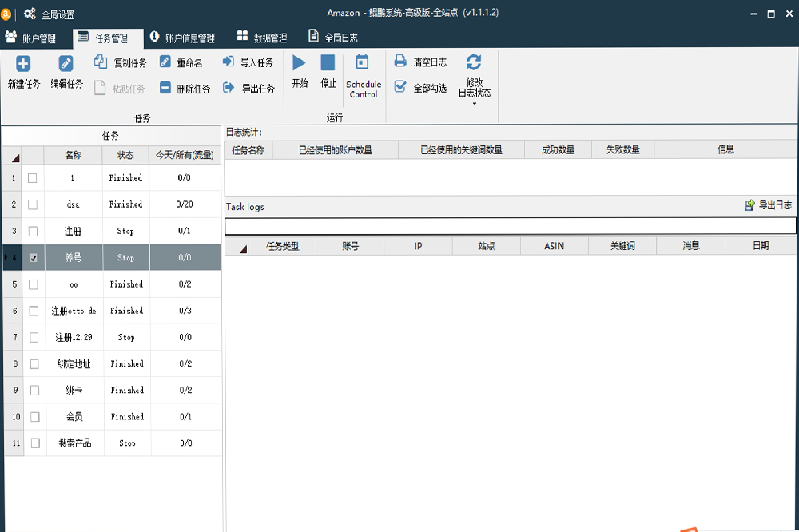This screenshot has height=532, width=799.
Task: Click the 关键词 log column header
Action: click(x=622, y=246)
